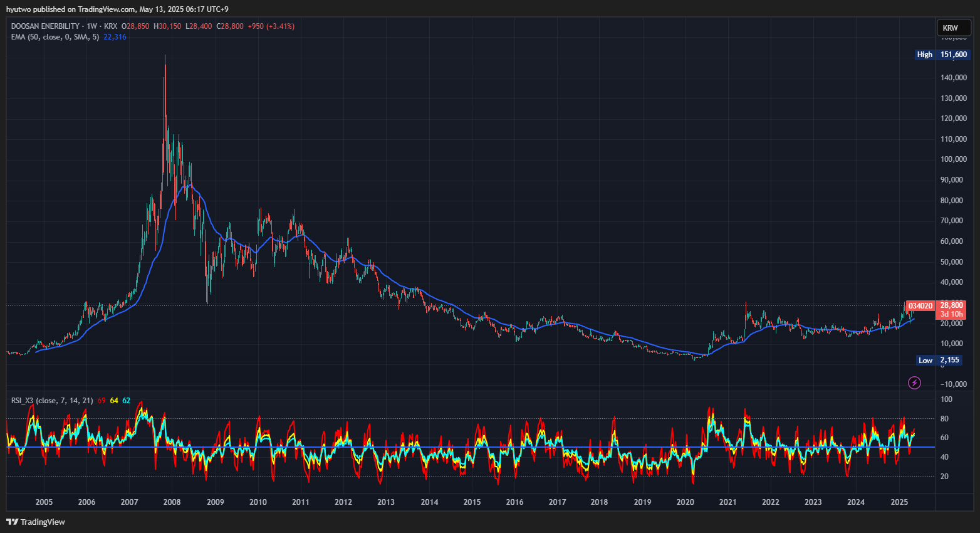This screenshot has height=533, width=980.
Task: Click the -10,000 price axis label
Action: click(x=954, y=384)
